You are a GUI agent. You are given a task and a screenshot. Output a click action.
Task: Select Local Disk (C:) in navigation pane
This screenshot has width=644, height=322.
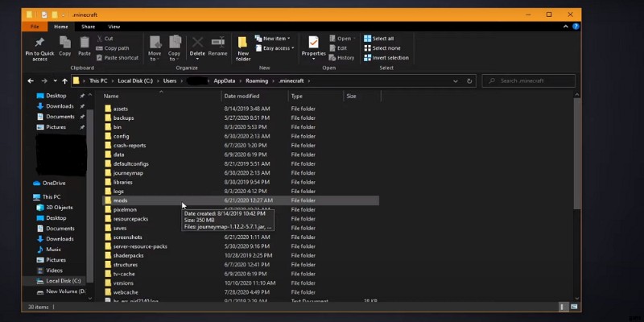pyautogui.click(x=63, y=280)
